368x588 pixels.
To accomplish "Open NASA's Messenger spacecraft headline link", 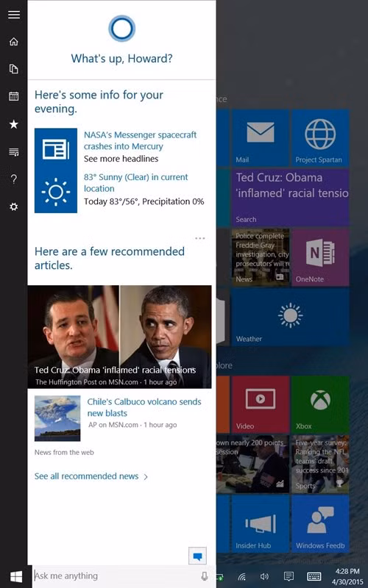I will coord(140,140).
